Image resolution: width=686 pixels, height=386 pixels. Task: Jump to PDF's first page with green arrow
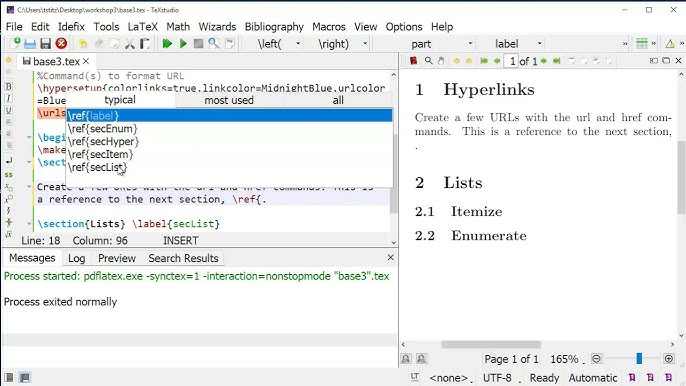[x=483, y=61]
